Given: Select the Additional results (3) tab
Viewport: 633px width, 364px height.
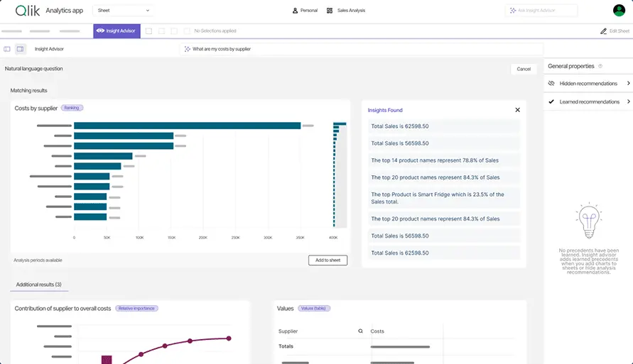Looking at the screenshot, I should (39, 285).
